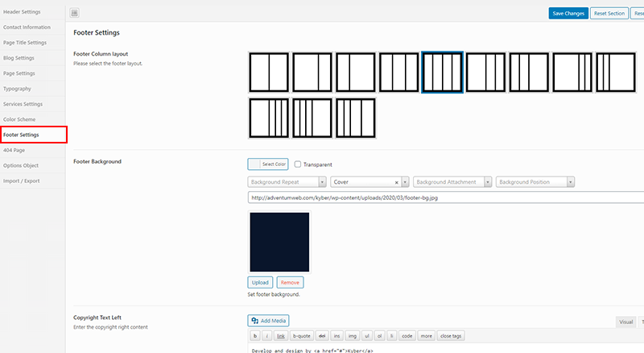Click the expand-all sections icon near the top

(x=74, y=13)
